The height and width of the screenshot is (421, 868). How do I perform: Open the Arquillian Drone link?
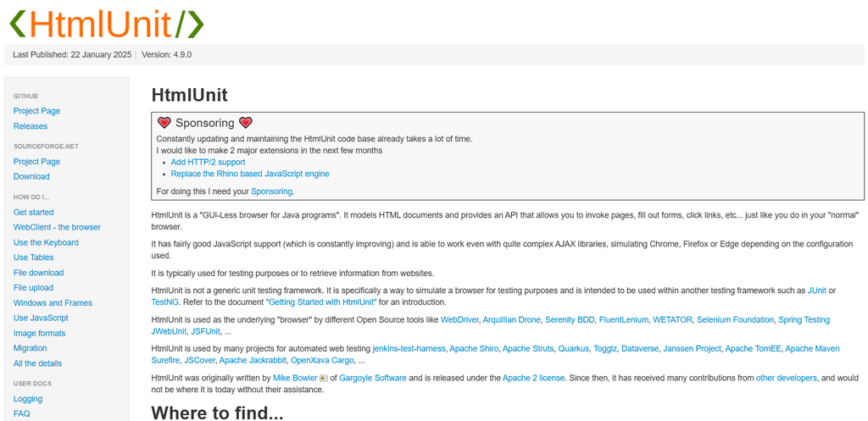(513, 319)
